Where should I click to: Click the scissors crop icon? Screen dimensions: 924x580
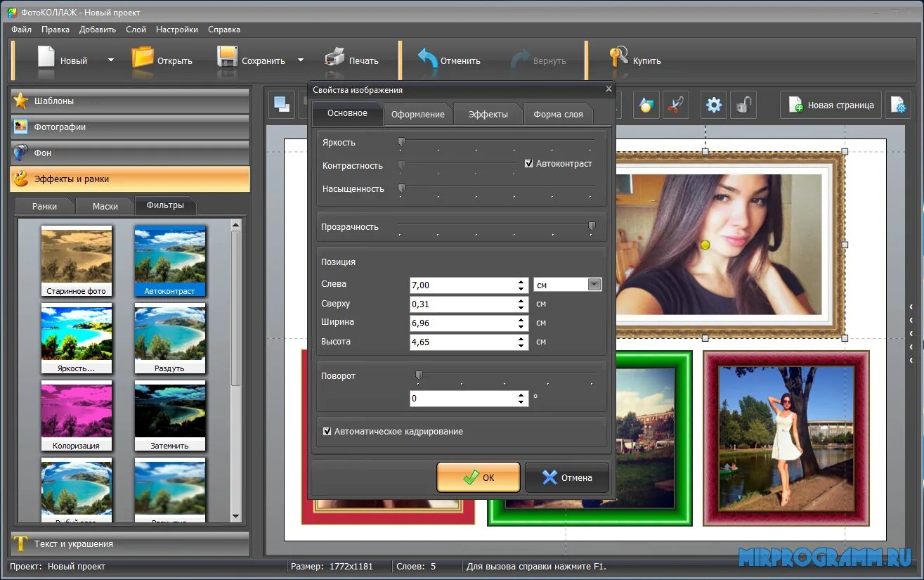coord(675,105)
